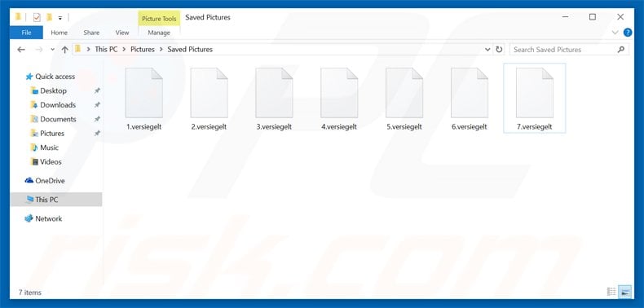Expand the Pictures breadcrumb chevron
644x308 pixels.
click(161, 50)
